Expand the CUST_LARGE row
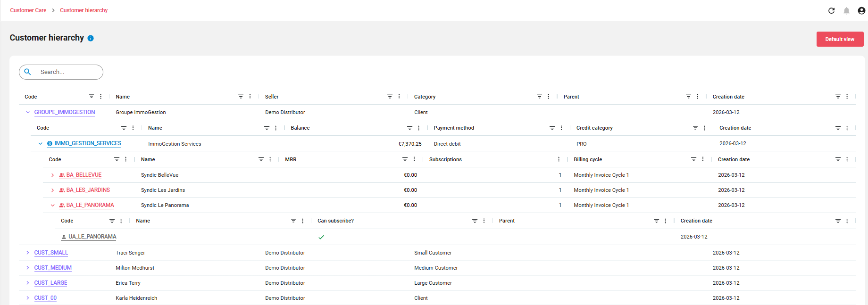Viewport: 868px width, 305px height. coord(28,283)
